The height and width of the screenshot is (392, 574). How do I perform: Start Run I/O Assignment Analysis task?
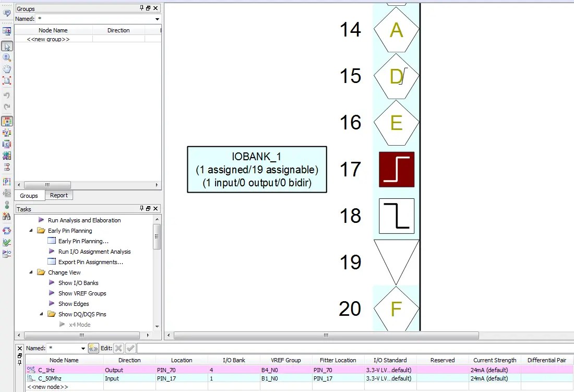click(x=94, y=252)
